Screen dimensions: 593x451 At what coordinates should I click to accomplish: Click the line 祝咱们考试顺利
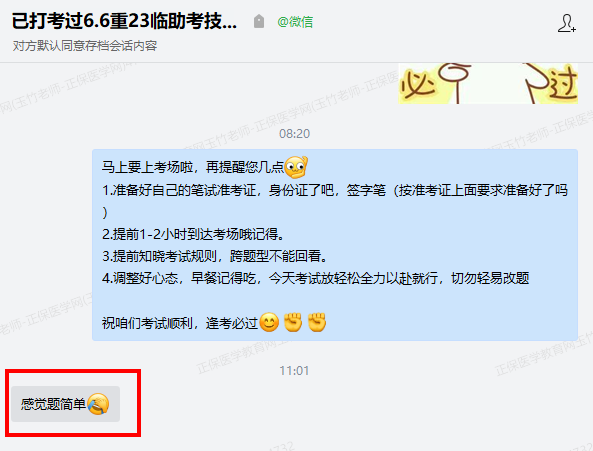[x=214, y=323]
